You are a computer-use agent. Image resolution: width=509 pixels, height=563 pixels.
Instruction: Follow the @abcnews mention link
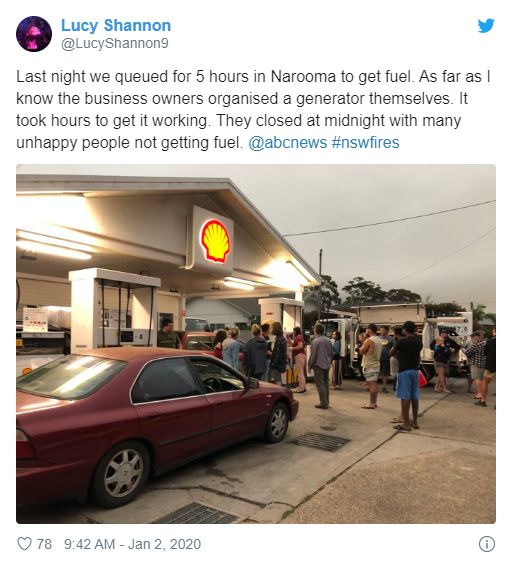(x=288, y=143)
